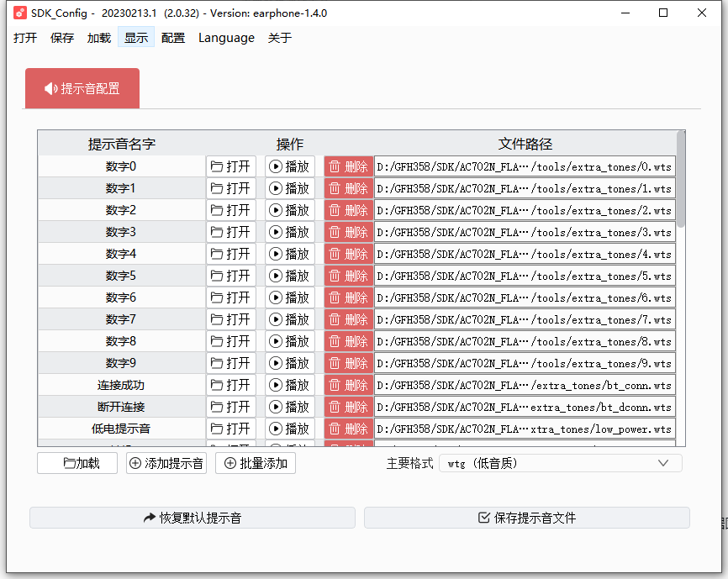Play the 数字4 prompt tone
The width and height of the screenshot is (728, 579).
290,254
